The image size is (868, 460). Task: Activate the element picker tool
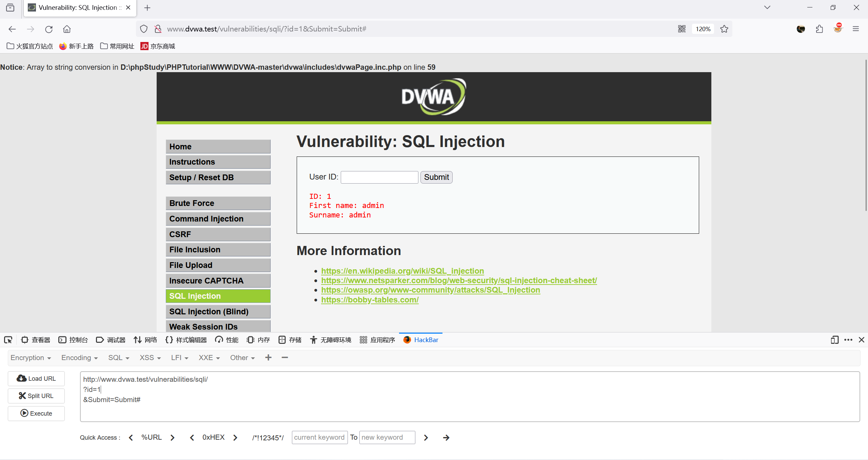pyautogui.click(x=8, y=340)
